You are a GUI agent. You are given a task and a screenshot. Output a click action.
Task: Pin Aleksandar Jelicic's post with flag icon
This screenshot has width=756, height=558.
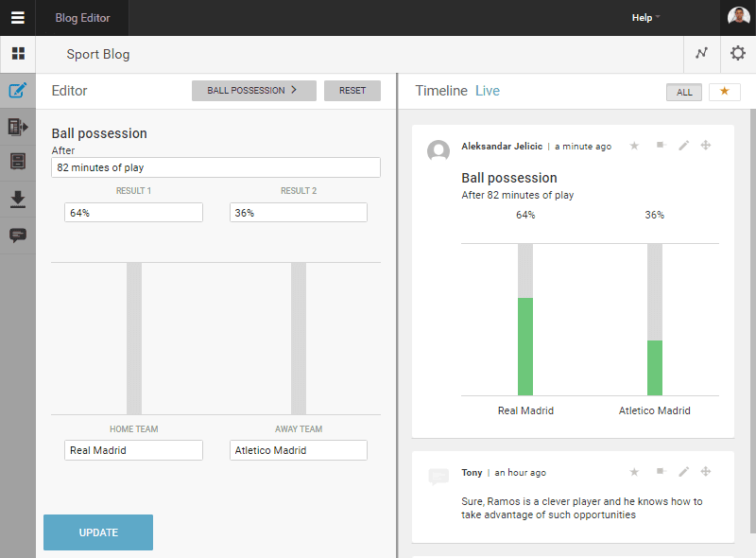point(661,145)
